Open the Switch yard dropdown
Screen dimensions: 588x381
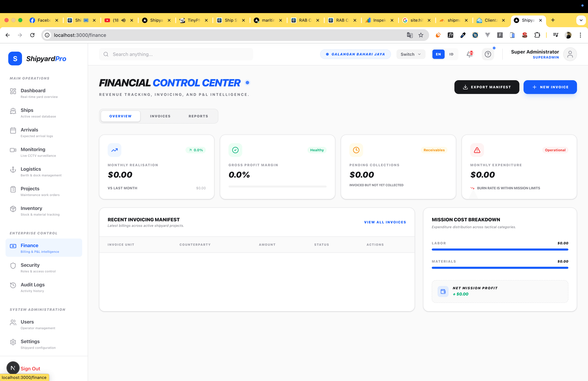411,54
